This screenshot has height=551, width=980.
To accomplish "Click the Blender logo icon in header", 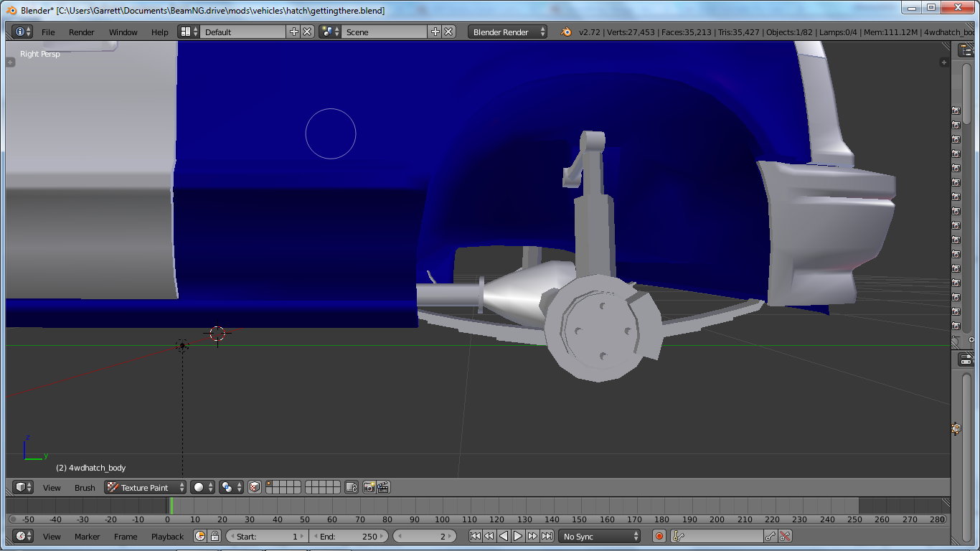I will click(x=566, y=32).
